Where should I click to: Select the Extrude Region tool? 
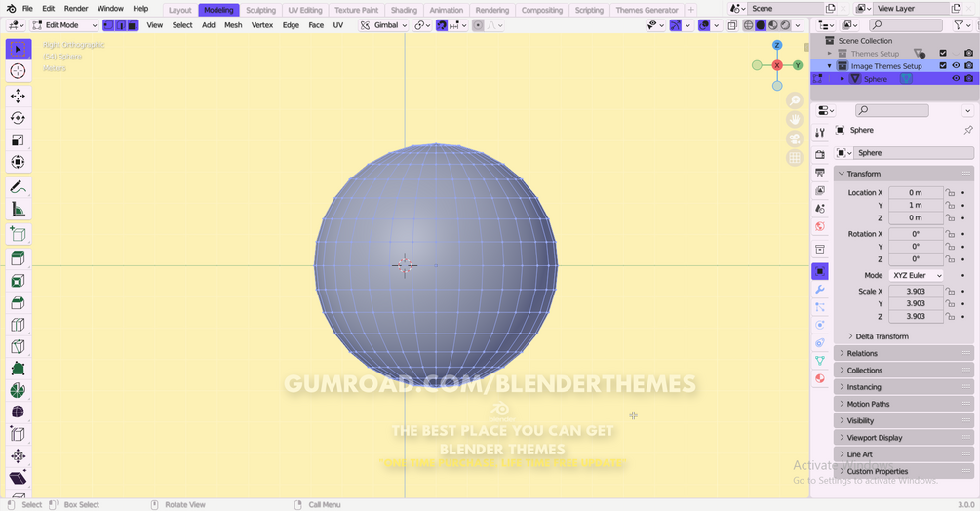click(x=19, y=258)
